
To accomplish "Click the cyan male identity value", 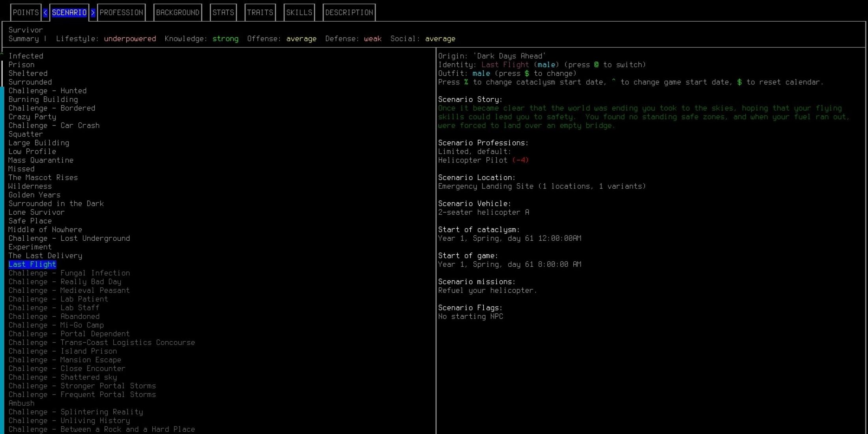I will tap(546, 65).
